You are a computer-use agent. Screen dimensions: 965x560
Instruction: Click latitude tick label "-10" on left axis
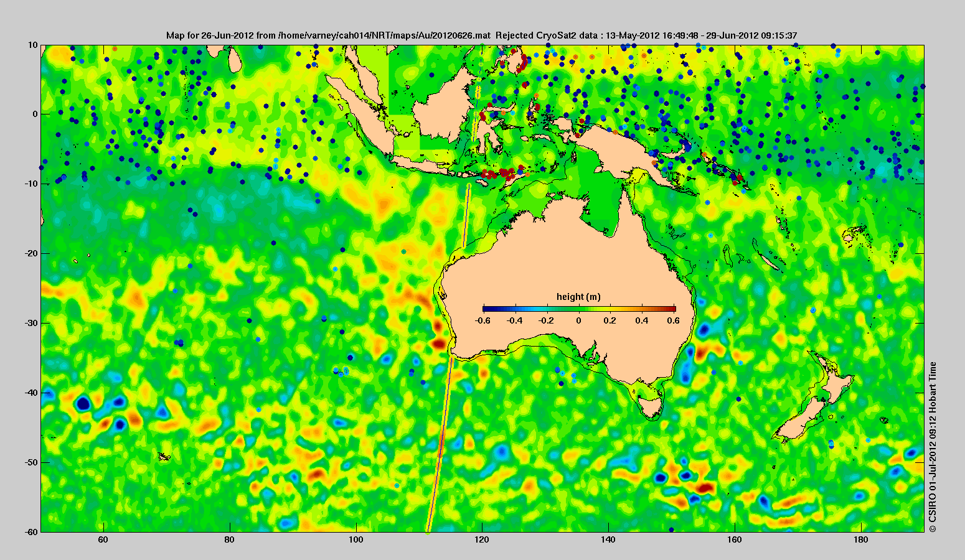click(31, 184)
